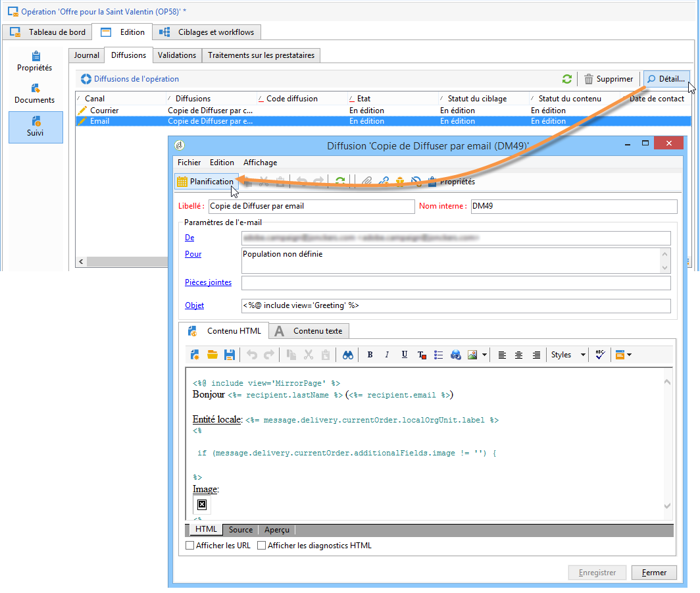Screen dimensions: 700x593
Task: Toggle 'Afficher les diagnostics HTML' checkbox
Action: point(262,546)
